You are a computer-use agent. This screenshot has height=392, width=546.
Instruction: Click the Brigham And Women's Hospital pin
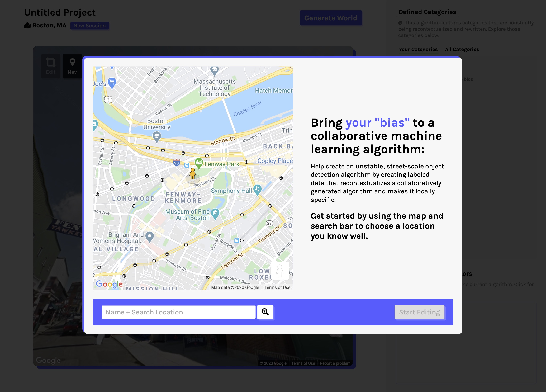point(150,237)
